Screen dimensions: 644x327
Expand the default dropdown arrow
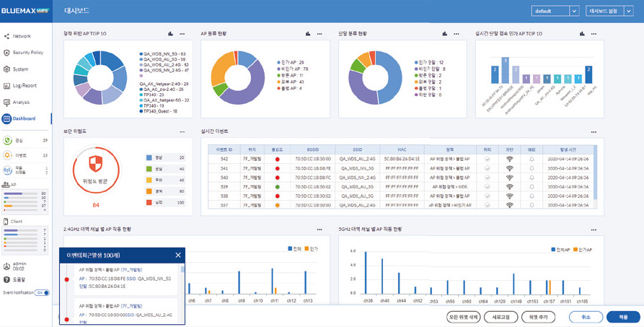point(575,11)
